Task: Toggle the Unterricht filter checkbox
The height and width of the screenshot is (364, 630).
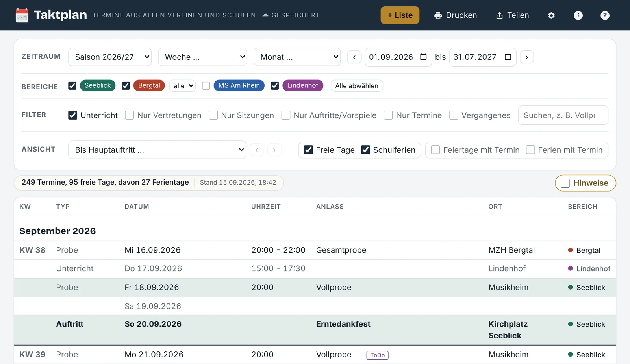Action: pos(72,115)
